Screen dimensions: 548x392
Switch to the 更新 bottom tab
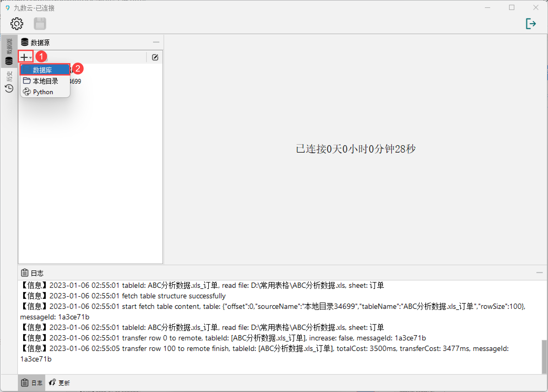click(59, 383)
